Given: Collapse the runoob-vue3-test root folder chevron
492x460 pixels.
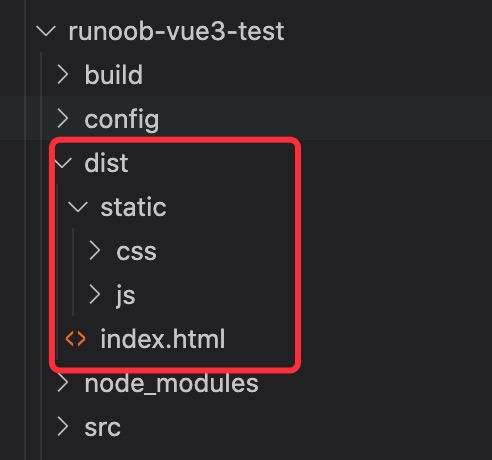Looking at the screenshot, I should [x=46, y=31].
